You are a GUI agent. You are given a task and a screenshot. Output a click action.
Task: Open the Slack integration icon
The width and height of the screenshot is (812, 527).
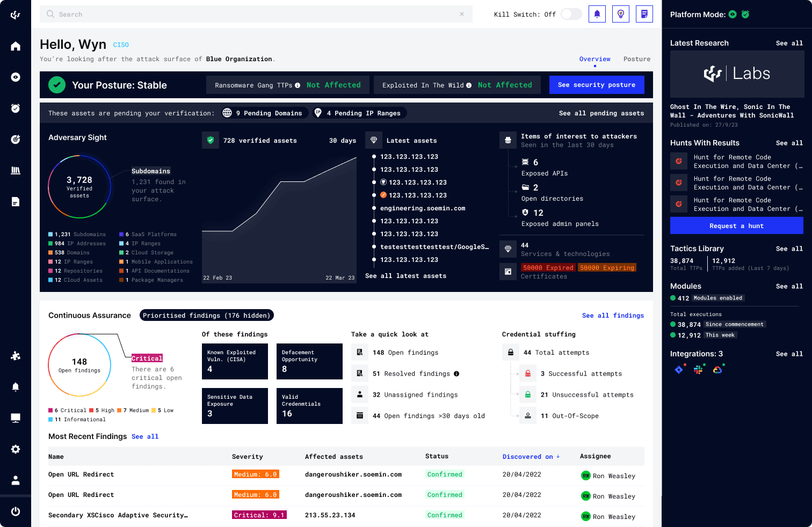coord(698,370)
